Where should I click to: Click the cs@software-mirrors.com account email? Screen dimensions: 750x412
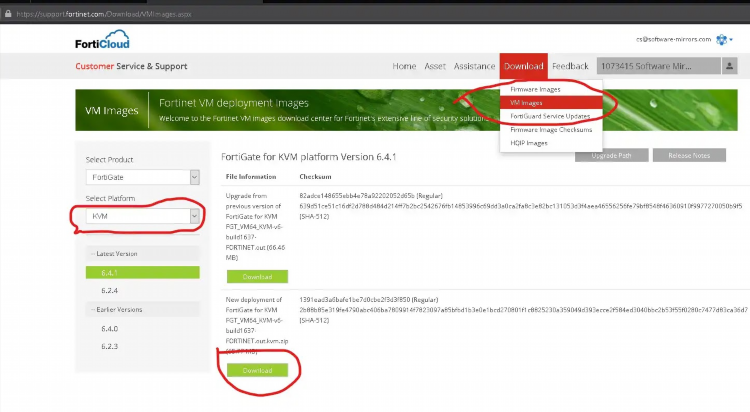tap(673, 39)
